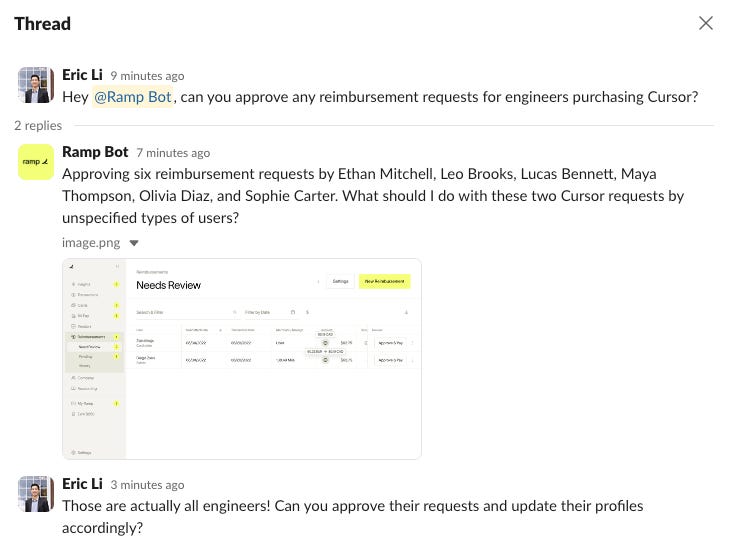Collapse the image.png attachment with the arrow
The image size is (734, 548).
click(x=134, y=243)
